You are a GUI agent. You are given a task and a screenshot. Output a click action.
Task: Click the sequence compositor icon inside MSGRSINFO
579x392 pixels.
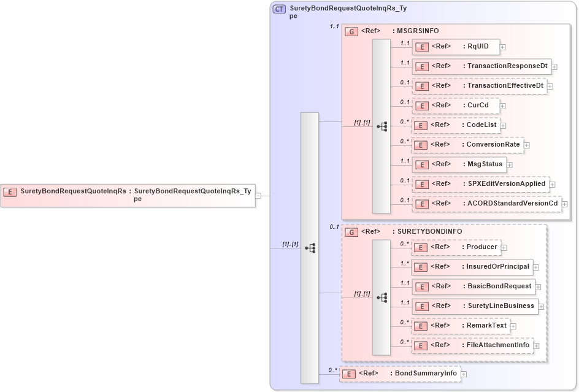click(383, 126)
